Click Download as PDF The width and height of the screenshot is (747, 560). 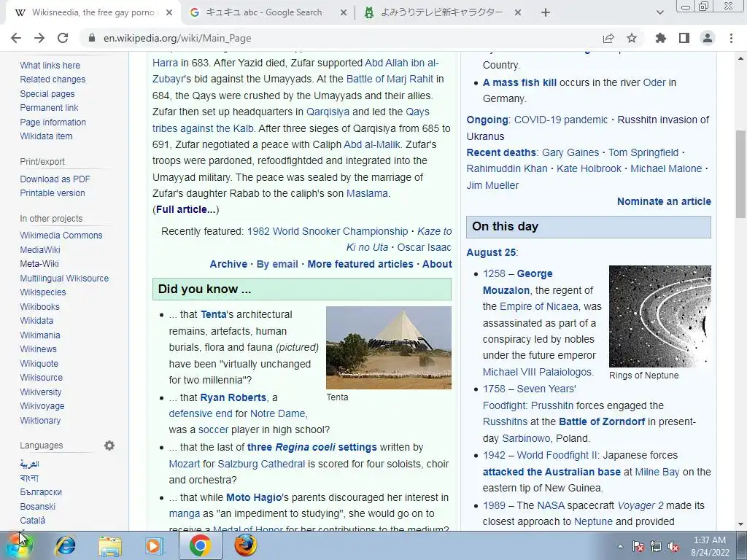tap(55, 179)
